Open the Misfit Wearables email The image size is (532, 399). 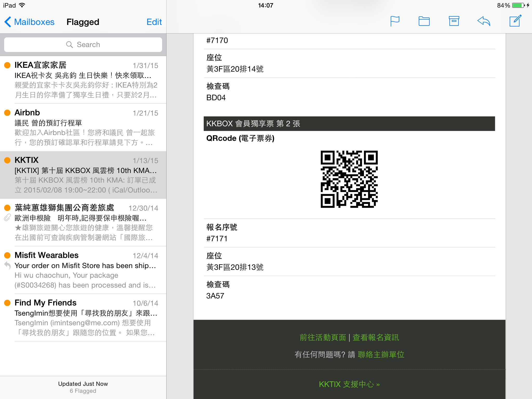click(x=83, y=270)
